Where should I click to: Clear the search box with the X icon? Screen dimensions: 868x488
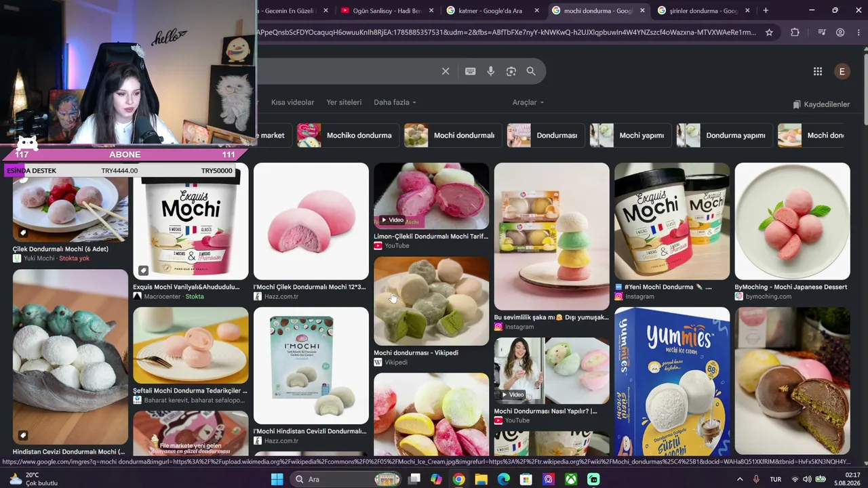point(446,71)
